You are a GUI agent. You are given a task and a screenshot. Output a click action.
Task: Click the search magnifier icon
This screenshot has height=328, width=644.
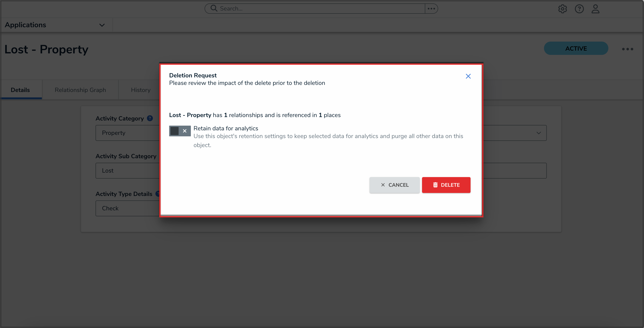214,9
